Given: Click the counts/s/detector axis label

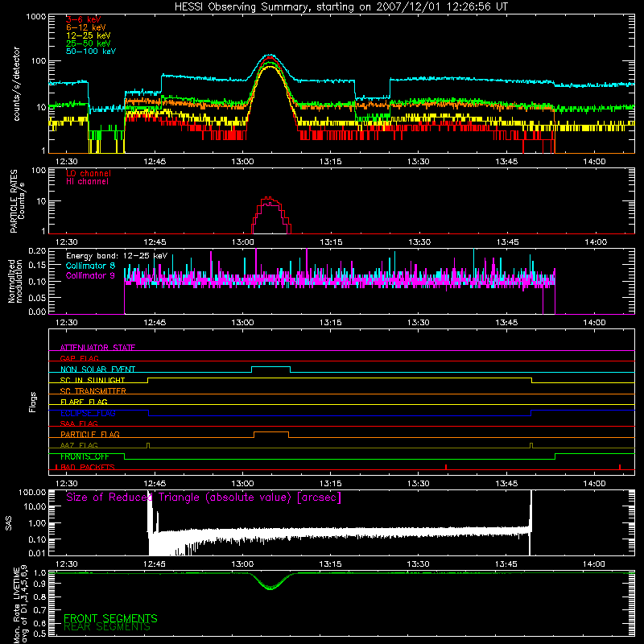Looking at the screenshot, I should click(17, 84).
